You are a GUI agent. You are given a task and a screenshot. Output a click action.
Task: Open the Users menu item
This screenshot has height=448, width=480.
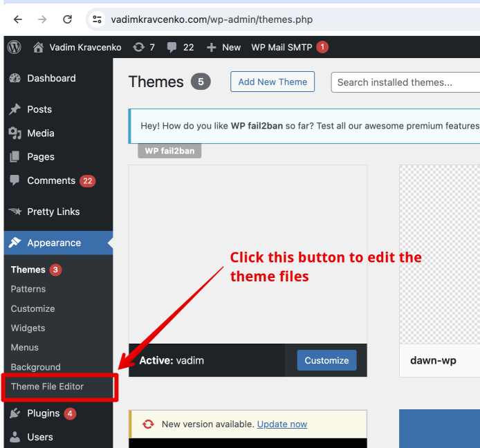point(40,437)
